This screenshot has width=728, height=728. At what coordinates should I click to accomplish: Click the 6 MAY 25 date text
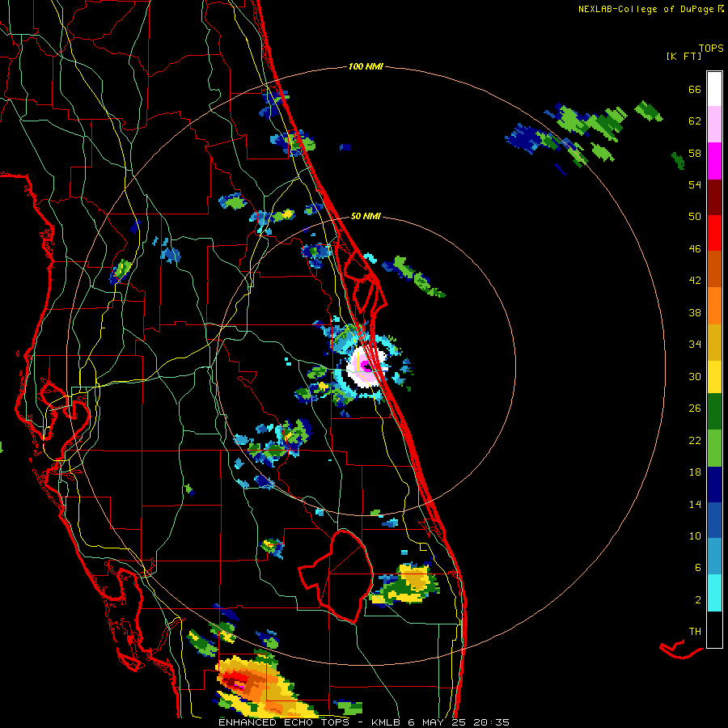[437, 722]
